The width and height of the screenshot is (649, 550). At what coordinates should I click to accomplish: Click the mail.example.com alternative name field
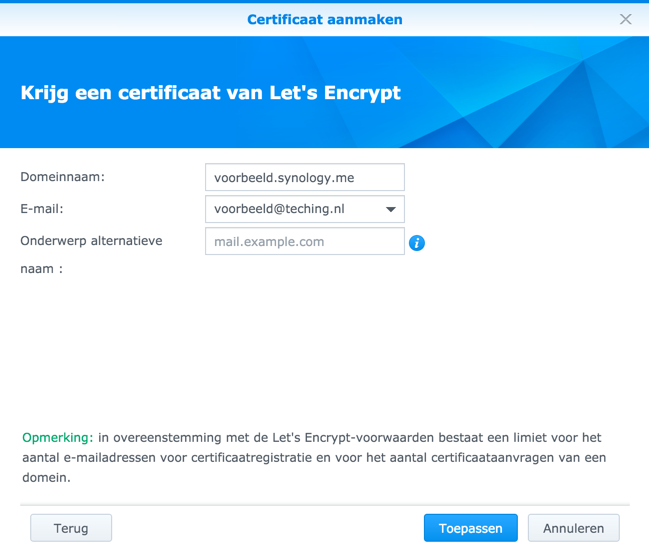tap(304, 242)
